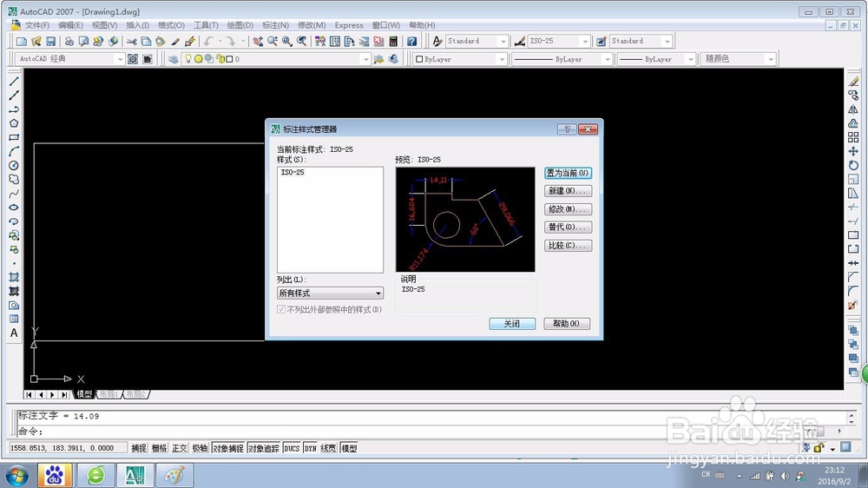Click the Cut scissors icon
This screenshot has width=868, height=488.
click(x=131, y=41)
